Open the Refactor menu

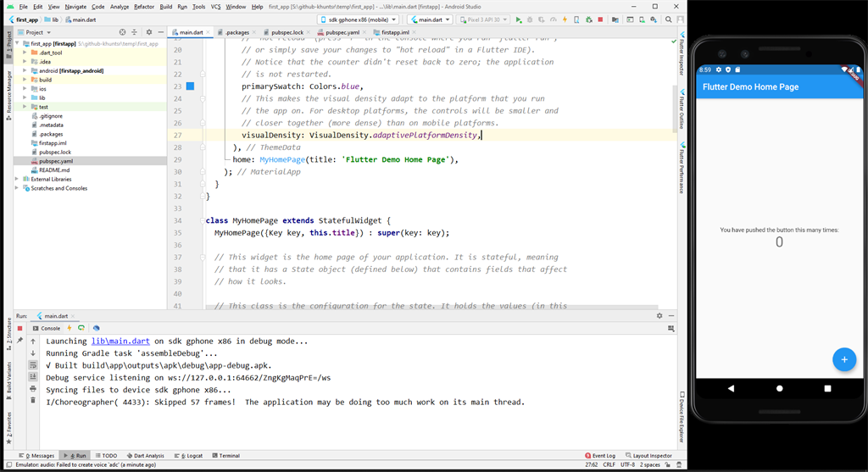click(x=144, y=6)
